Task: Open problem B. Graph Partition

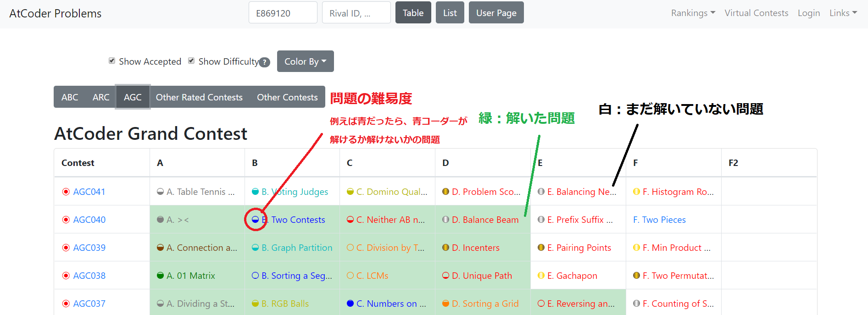Action: (x=297, y=248)
